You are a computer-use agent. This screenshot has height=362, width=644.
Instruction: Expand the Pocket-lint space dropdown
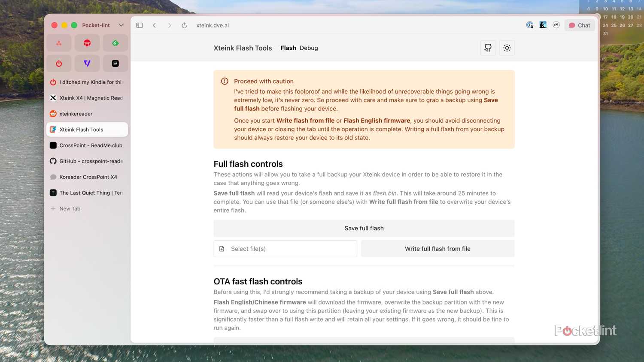click(x=121, y=25)
